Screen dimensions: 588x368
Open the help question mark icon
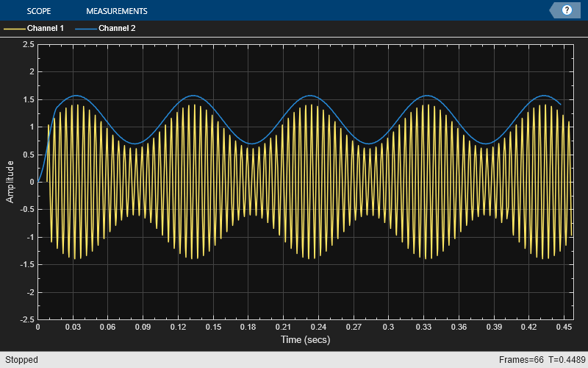567,10
